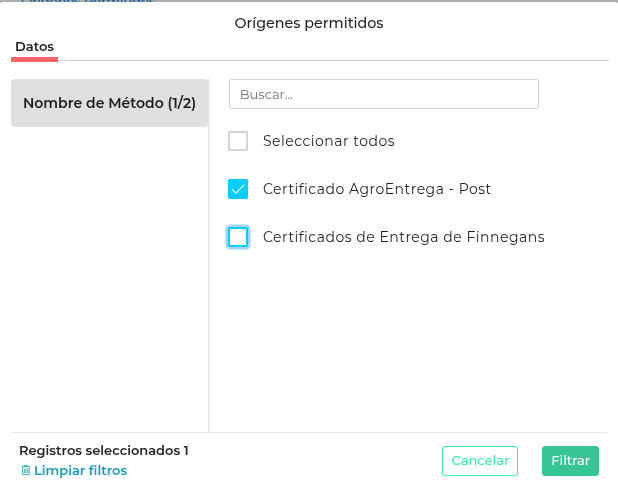Click the Seleccionar todos label text
Screen dimensions: 618x499
[328, 141]
